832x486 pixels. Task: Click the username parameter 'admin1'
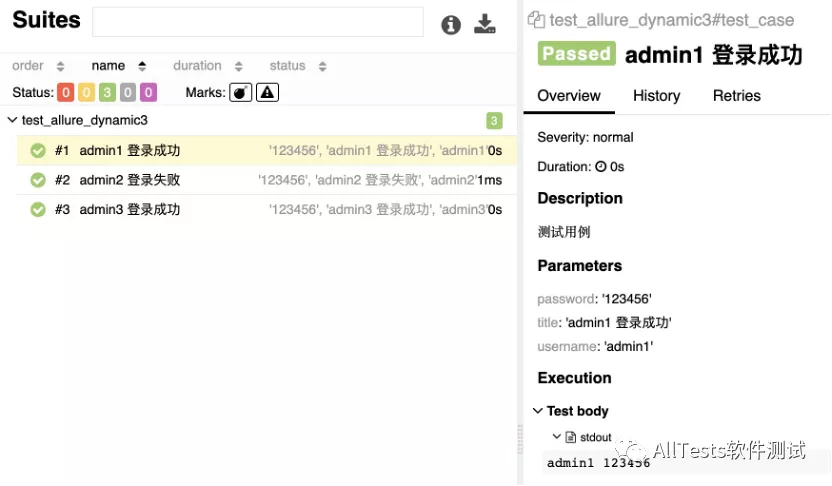pyautogui.click(x=629, y=346)
